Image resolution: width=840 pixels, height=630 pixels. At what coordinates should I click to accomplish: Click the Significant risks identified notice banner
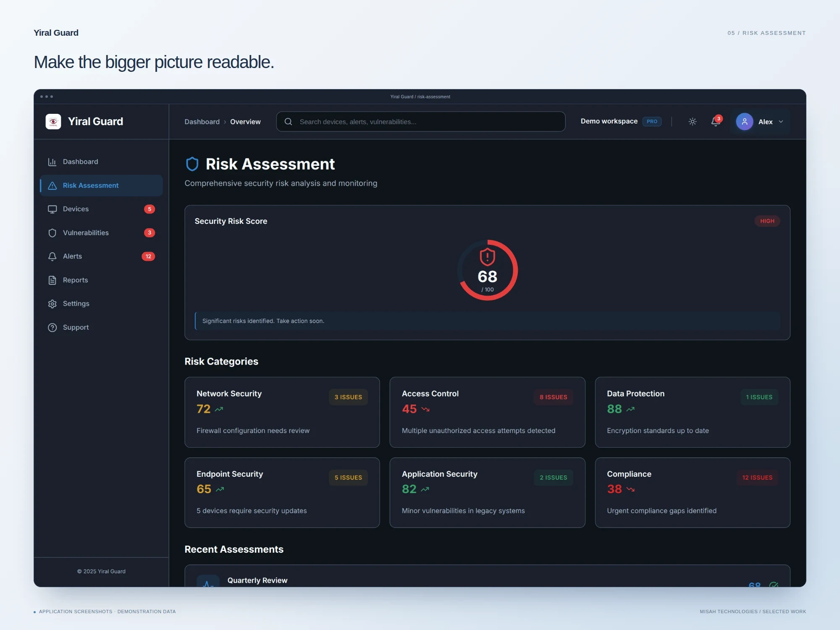487,321
